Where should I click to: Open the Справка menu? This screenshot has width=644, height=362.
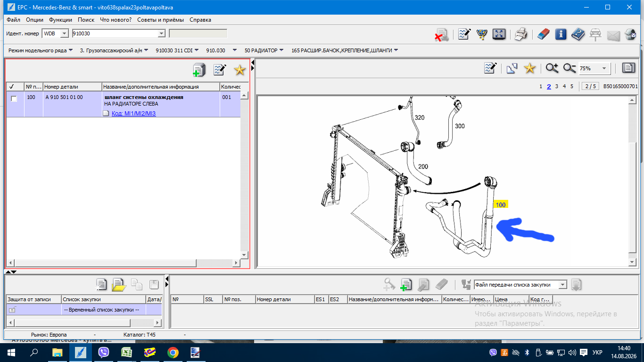coord(200,20)
